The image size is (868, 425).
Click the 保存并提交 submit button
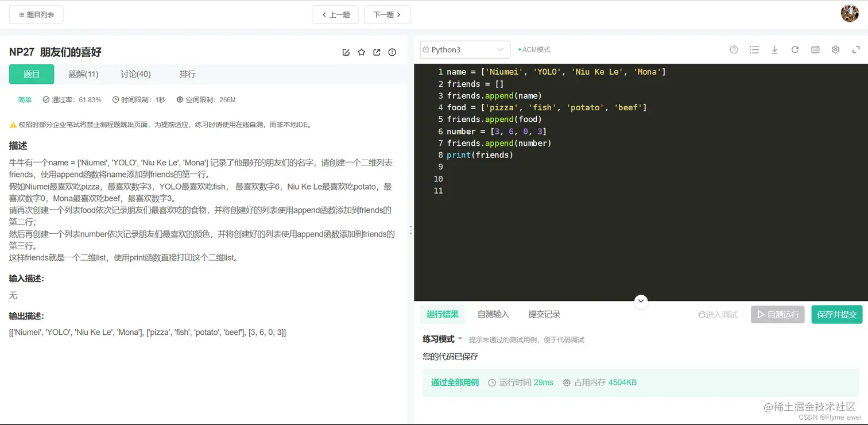coord(836,314)
